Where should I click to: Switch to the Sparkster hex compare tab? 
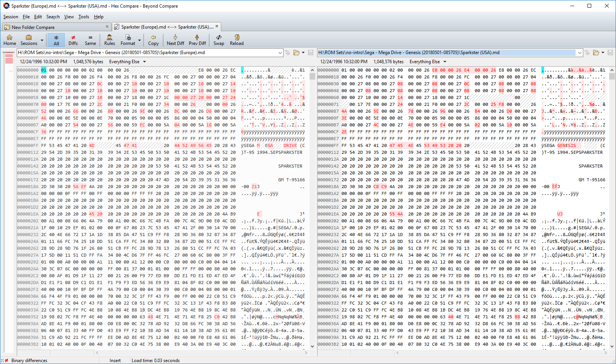168,27
